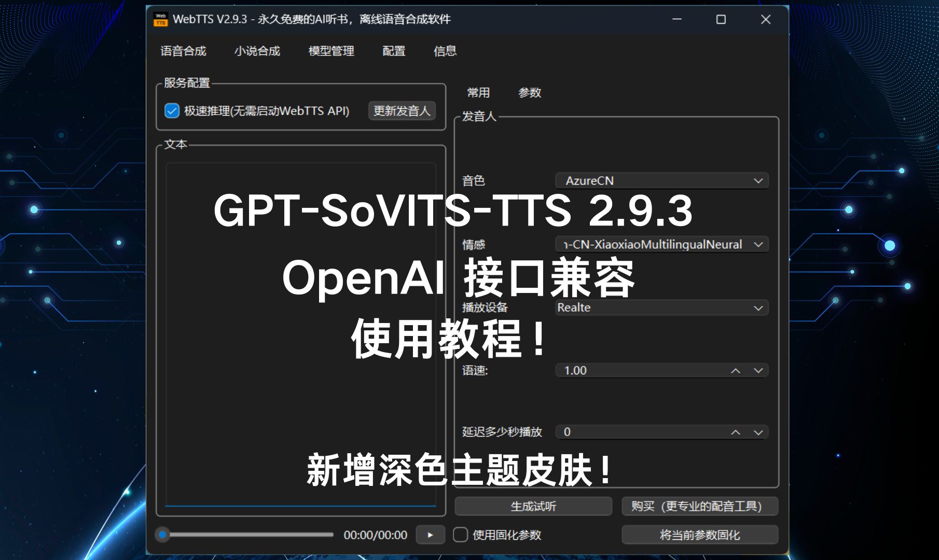Image resolution: width=939 pixels, height=560 pixels.
Task: Click the 00:00/00:00 time display
Action: (x=375, y=535)
